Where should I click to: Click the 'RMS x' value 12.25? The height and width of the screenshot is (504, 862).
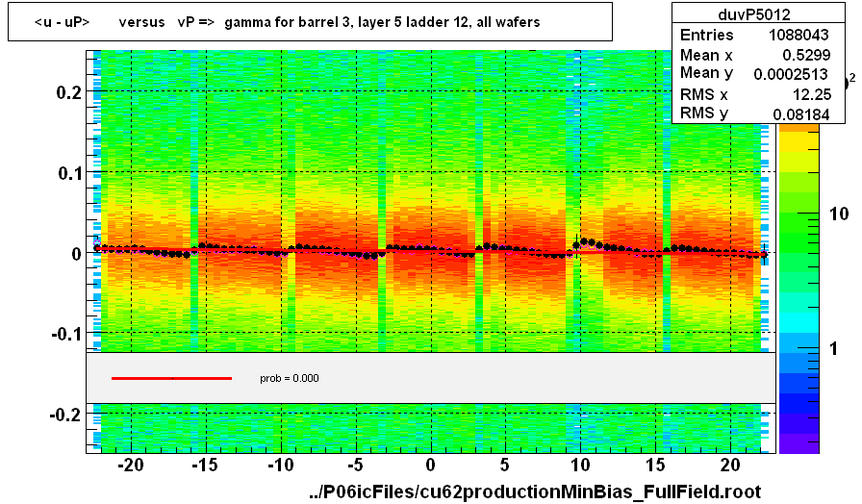click(x=811, y=94)
